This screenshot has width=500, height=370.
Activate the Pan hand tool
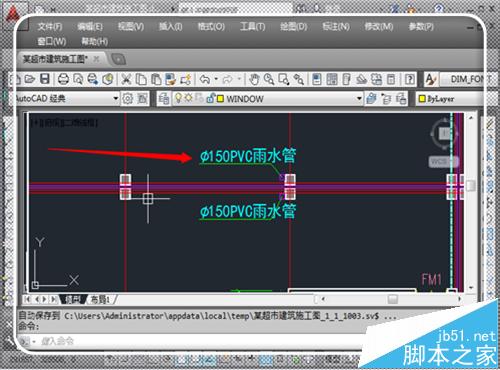click(254, 79)
